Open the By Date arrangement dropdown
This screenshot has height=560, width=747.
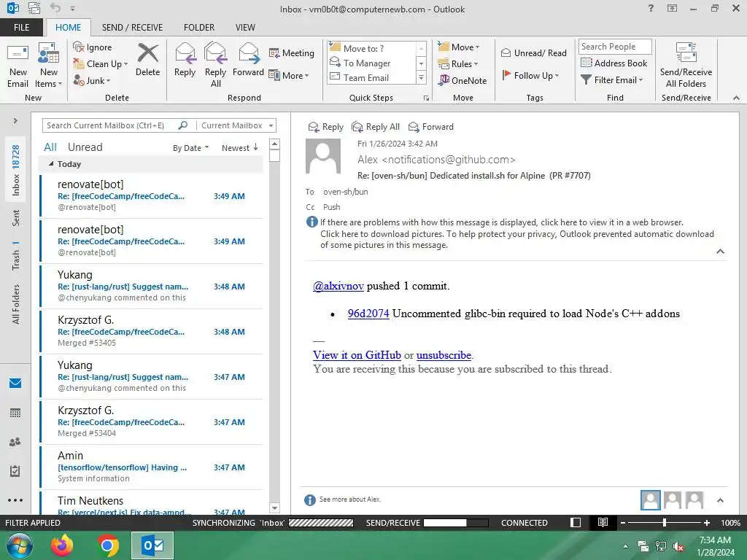(190, 148)
